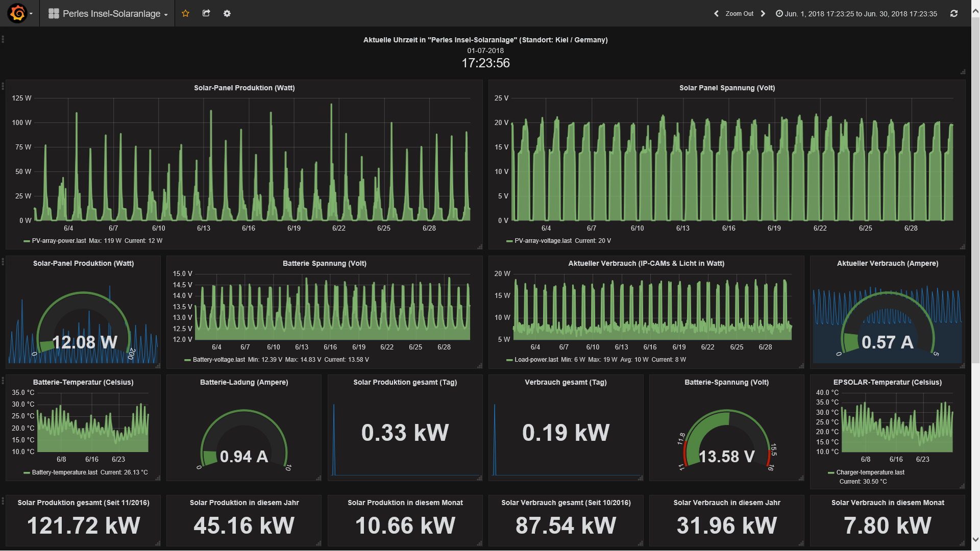The width and height of the screenshot is (980, 551).
Task: Refresh the dashboard data
Action: pyautogui.click(x=953, y=14)
